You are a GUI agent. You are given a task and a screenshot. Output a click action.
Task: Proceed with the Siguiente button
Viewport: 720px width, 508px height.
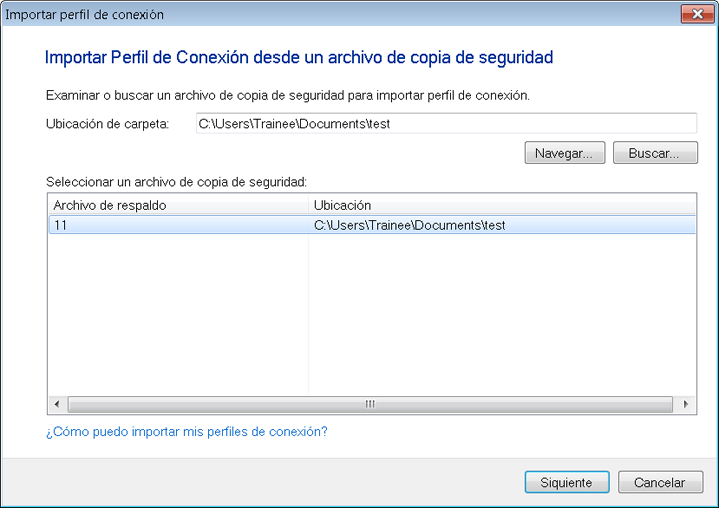pos(566,482)
